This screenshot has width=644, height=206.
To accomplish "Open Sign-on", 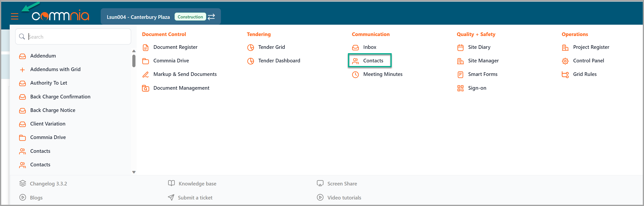I will (x=477, y=88).
